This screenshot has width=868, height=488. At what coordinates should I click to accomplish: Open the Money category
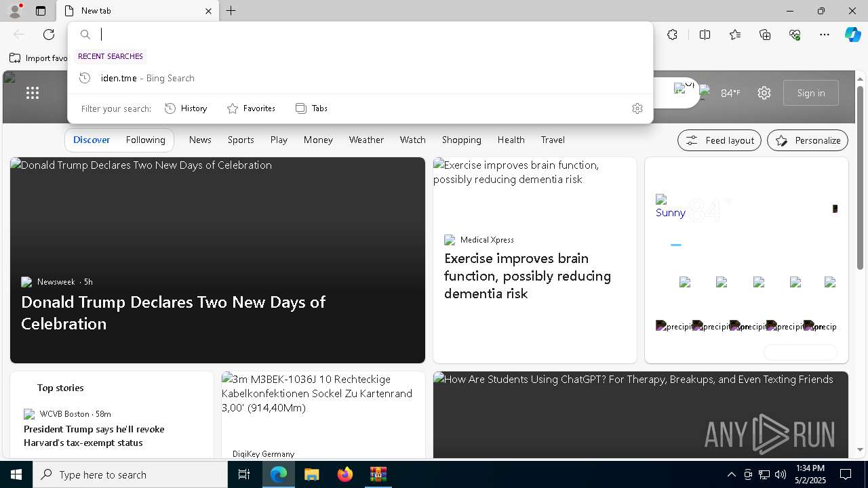point(318,140)
